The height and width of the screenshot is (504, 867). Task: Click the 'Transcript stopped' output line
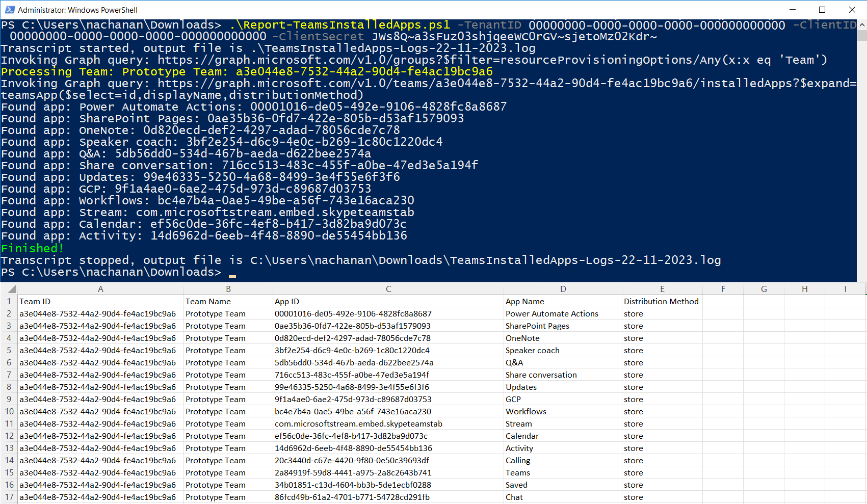click(x=361, y=260)
